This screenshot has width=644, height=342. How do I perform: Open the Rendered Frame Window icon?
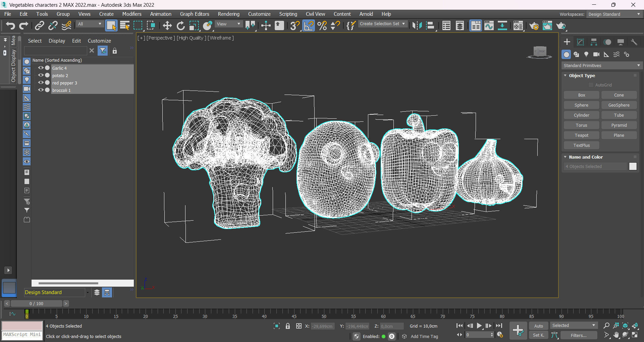[x=547, y=26]
